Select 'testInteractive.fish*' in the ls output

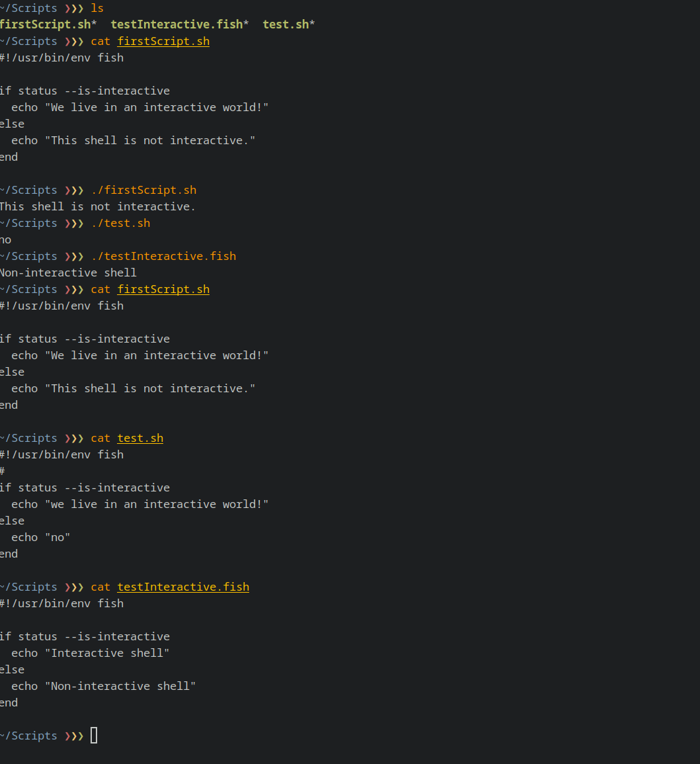[180, 24]
